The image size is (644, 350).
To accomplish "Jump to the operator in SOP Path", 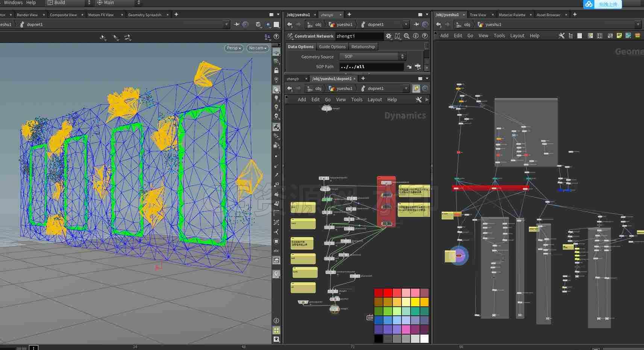I will point(409,67).
